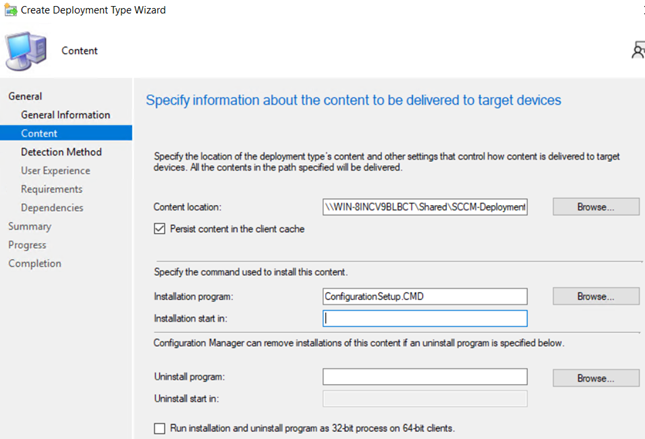Browse for the uninstall program
645x439 pixels.
(x=595, y=378)
